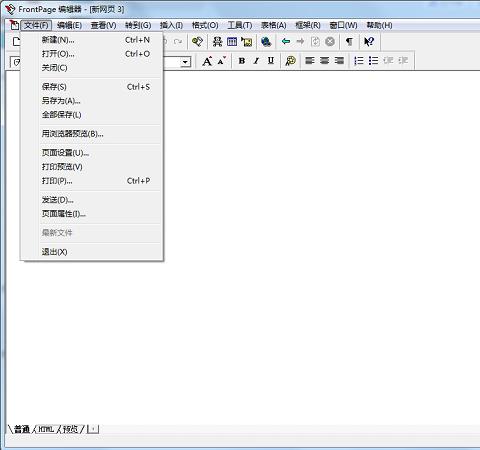Click the Decrease Indent icon
The height and width of the screenshot is (450, 480).
[388, 61]
